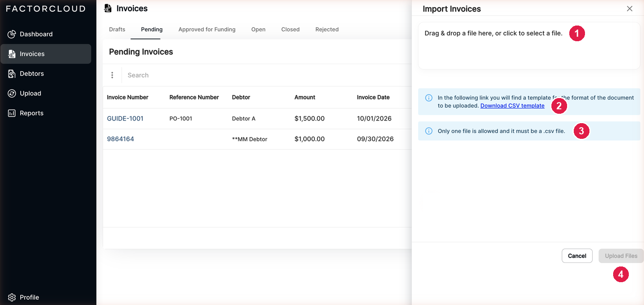The height and width of the screenshot is (305, 644).
Task: Sort by Invoice Date column header
Action: 373,97
